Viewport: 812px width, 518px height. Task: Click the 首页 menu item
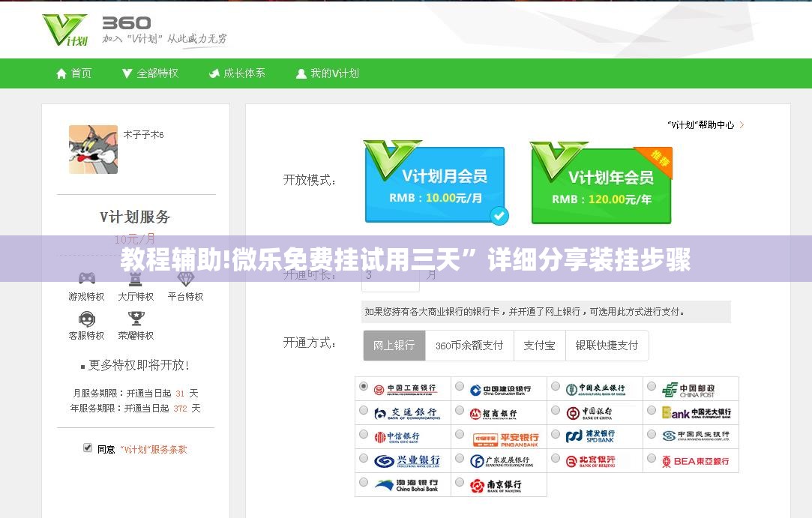74,73
